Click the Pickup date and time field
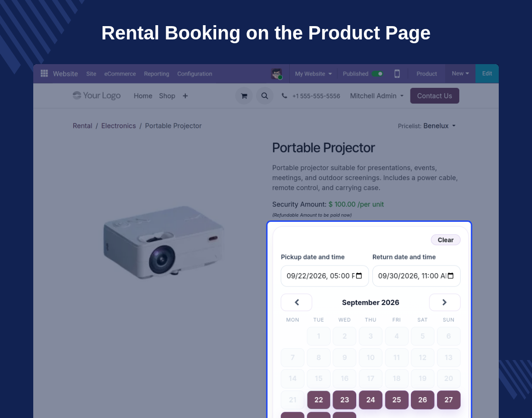 (x=325, y=276)
